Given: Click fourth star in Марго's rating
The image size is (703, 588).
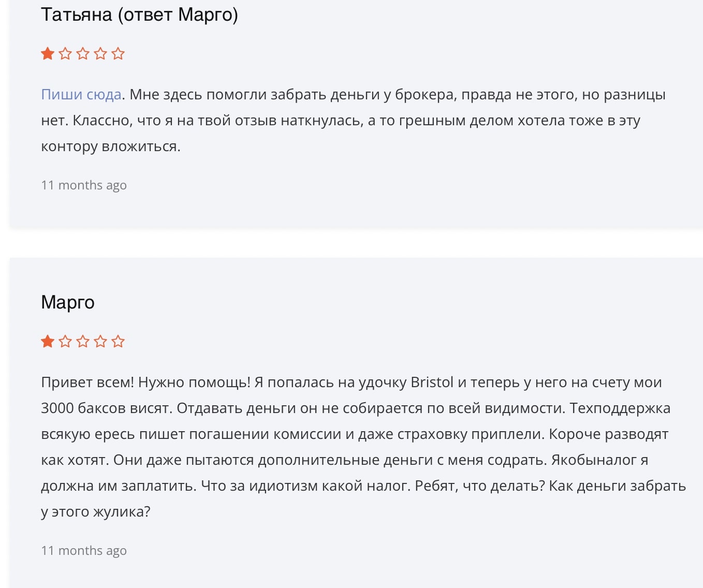Looking at the screenshot, I should [100, 341].
